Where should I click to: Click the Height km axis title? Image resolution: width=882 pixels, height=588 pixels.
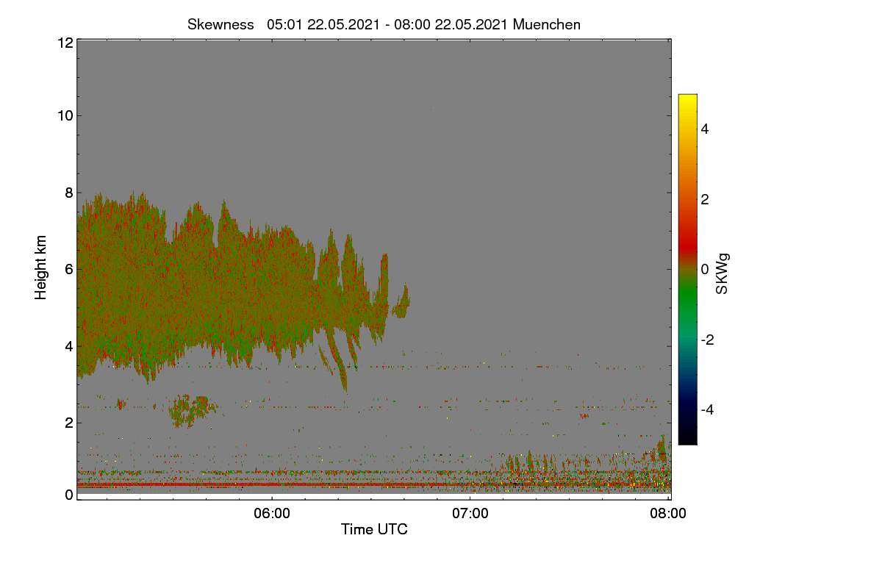(x=41, y=268)
